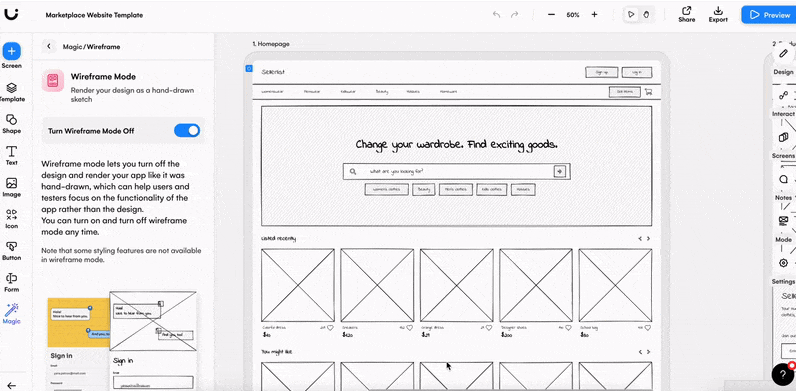Viewport: 796px width, 391px height.
Task: Select the Text tool
Action: click(x=12, y=156)
